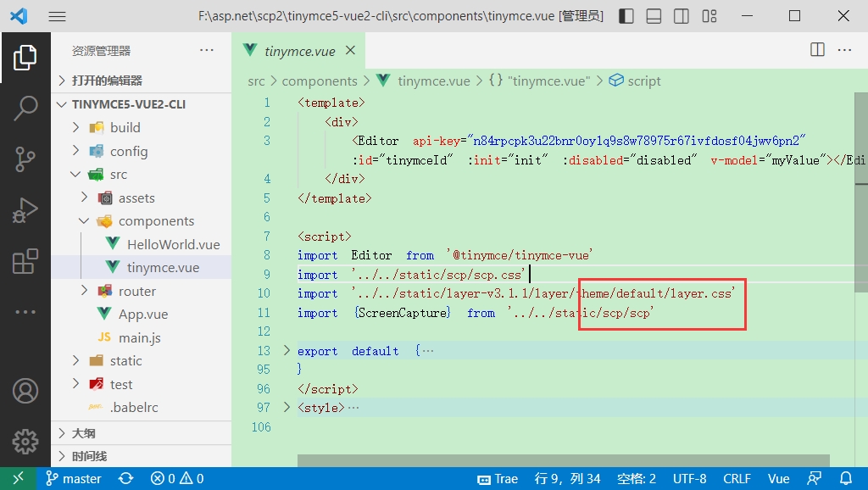
Task: Open HelloWorld.vue file in explorer
Action: [x=173, y=244]
